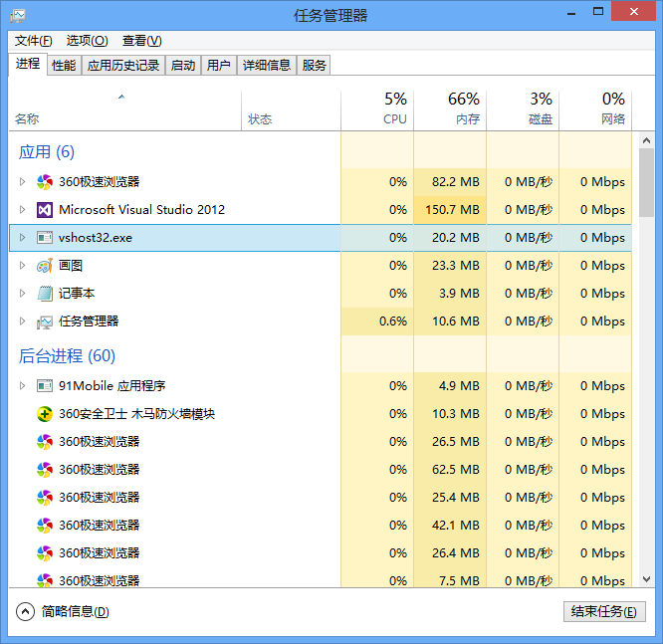This screenshot has width=663, height=644.
Task: Click icon of 360极速浏览器 using 26.5 MB
Action: (45, 442)
